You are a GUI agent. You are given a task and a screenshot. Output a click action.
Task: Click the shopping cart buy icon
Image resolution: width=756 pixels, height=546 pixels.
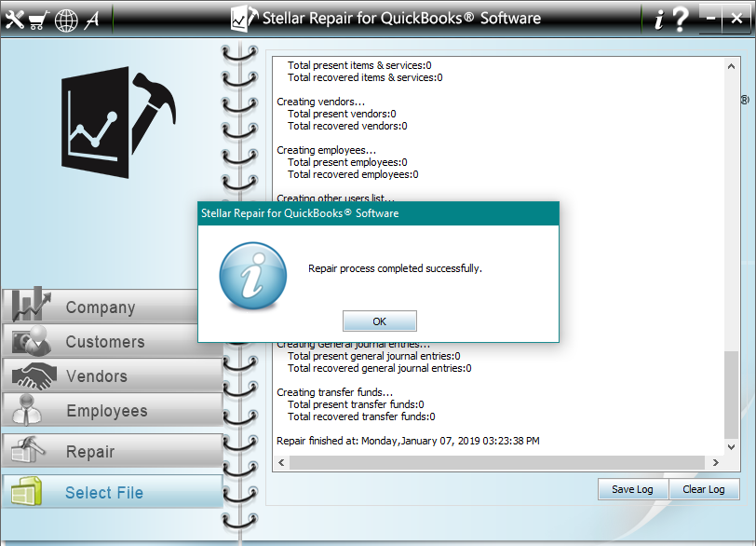[x=38, y=20]
